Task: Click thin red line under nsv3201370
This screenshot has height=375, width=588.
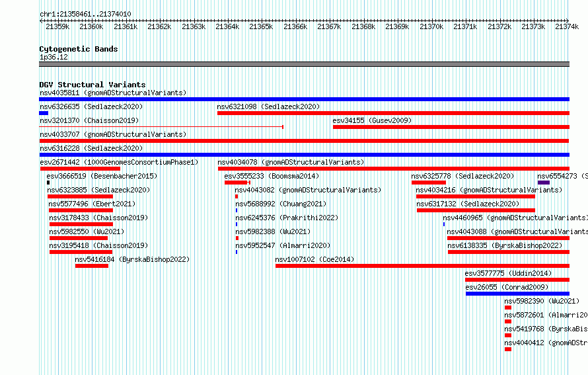Action: (x=161, y=127)
